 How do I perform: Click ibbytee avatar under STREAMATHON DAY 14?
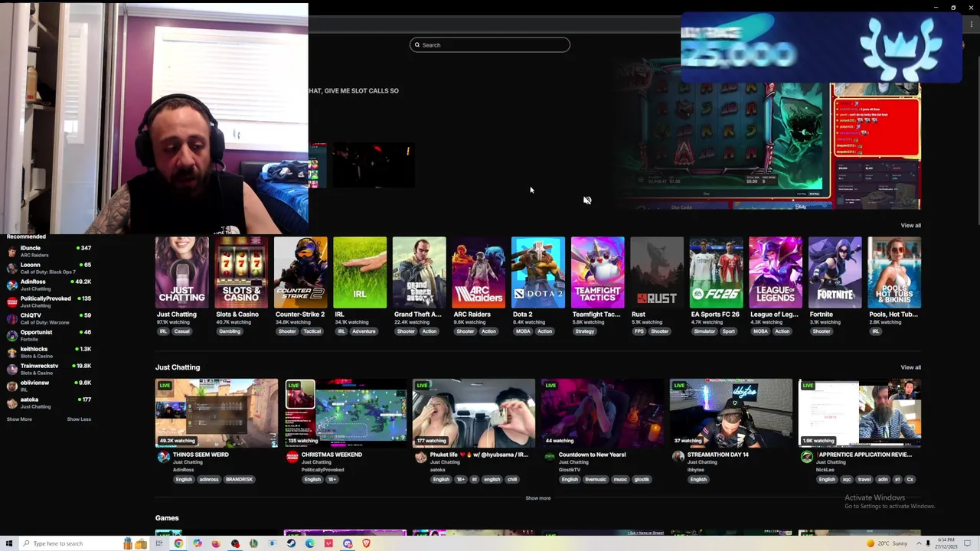tap(678, 457)
